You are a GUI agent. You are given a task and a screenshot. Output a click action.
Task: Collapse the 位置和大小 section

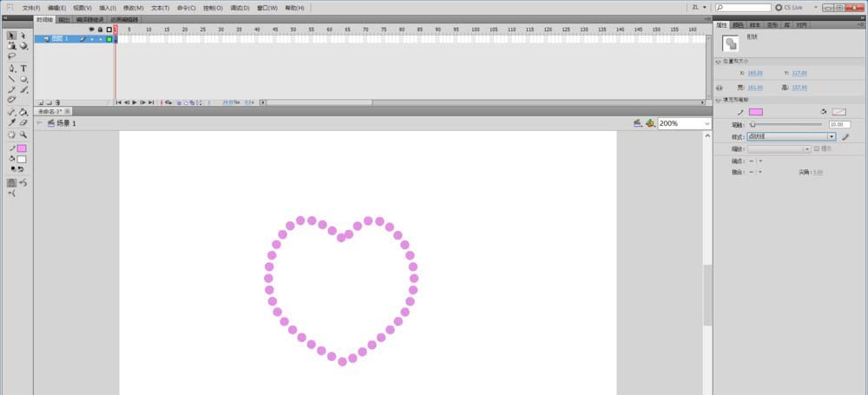tap(719, 62)
